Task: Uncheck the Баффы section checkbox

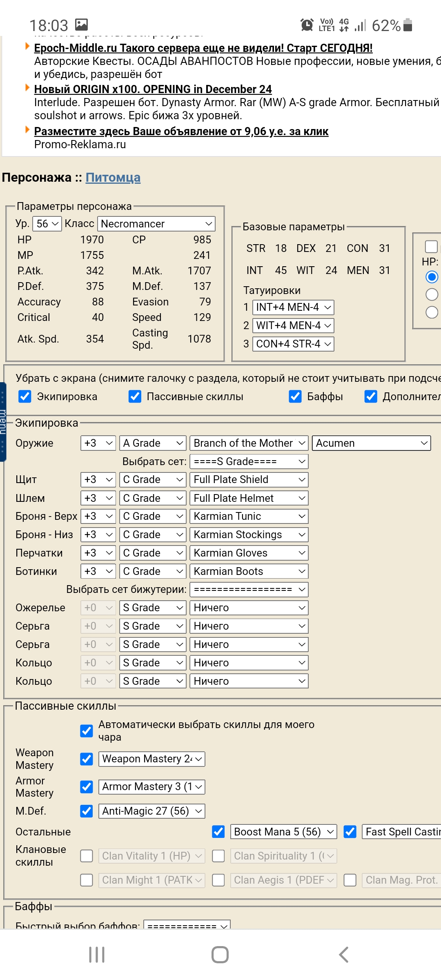Action: (295, 396)
